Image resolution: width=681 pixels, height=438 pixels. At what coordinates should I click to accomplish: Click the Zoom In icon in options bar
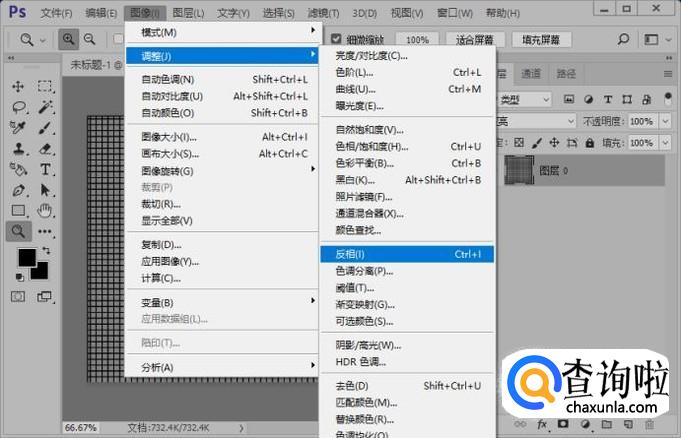coord(69,39)
